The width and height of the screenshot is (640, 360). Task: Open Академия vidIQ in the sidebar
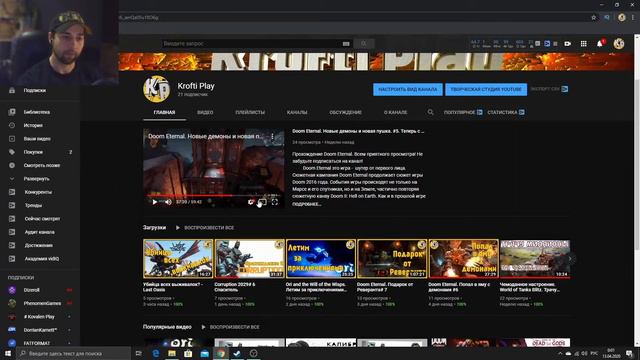pyautogui.click(x=41, y=259)
